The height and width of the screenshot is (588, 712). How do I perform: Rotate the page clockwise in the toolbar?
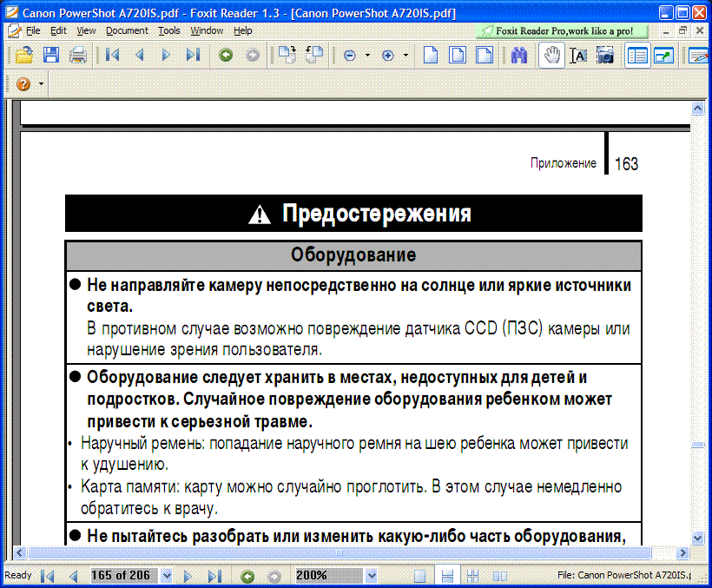[x=287, y=56]
